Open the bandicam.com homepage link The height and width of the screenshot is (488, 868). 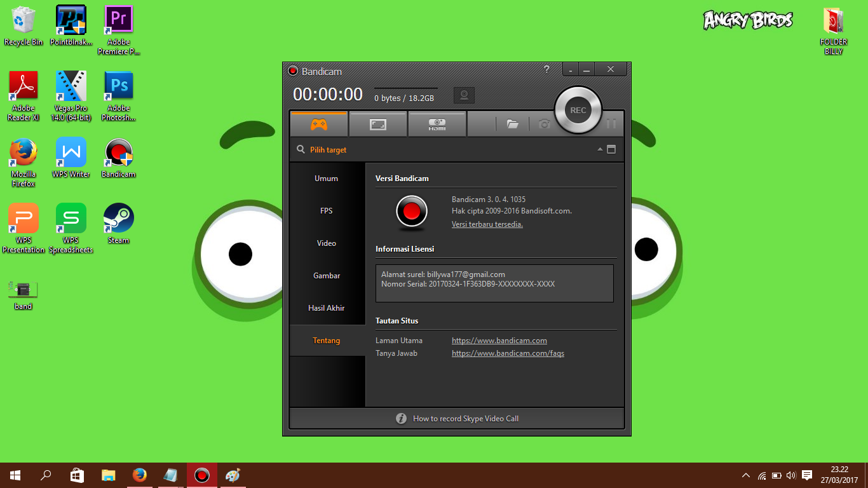pos(499,341)
